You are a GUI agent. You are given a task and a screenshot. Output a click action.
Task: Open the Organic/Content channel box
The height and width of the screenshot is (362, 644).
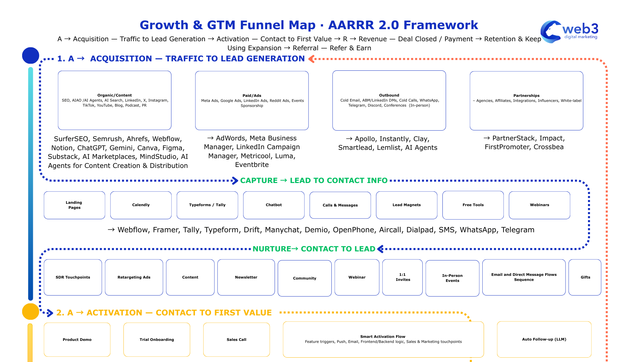click(115, 100)
